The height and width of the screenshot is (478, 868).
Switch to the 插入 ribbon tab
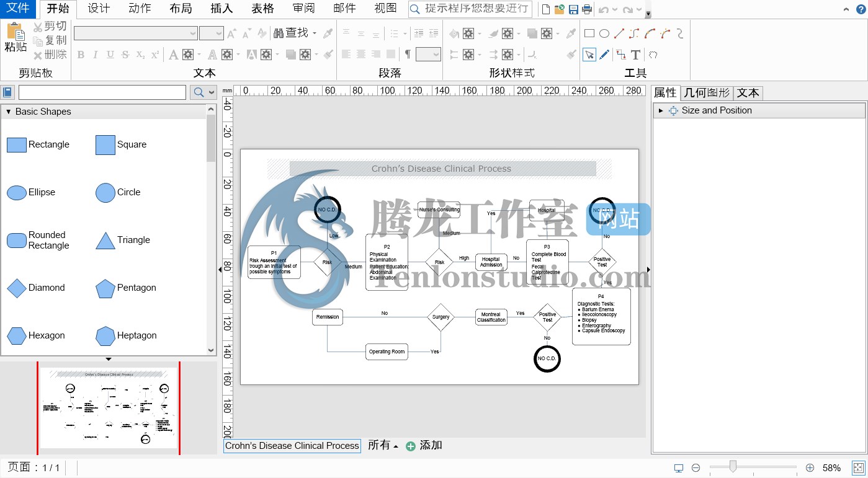click(x=221, y=9)
